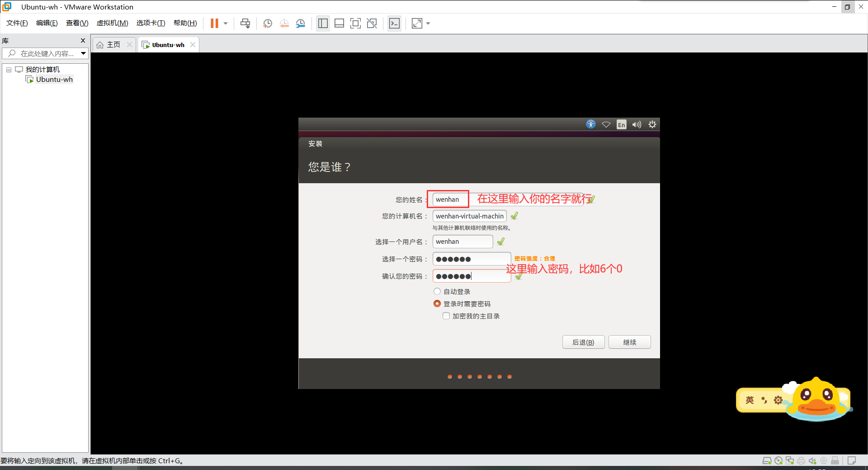Viewport: 868px width, 470px height.
Task: Click the VMware Workstation title bar icon
Action: (x=7, y=7)
